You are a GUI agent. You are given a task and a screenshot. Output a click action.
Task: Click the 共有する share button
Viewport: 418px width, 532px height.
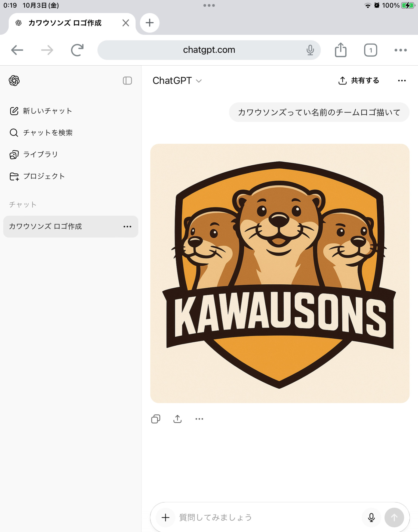point(358,81)
